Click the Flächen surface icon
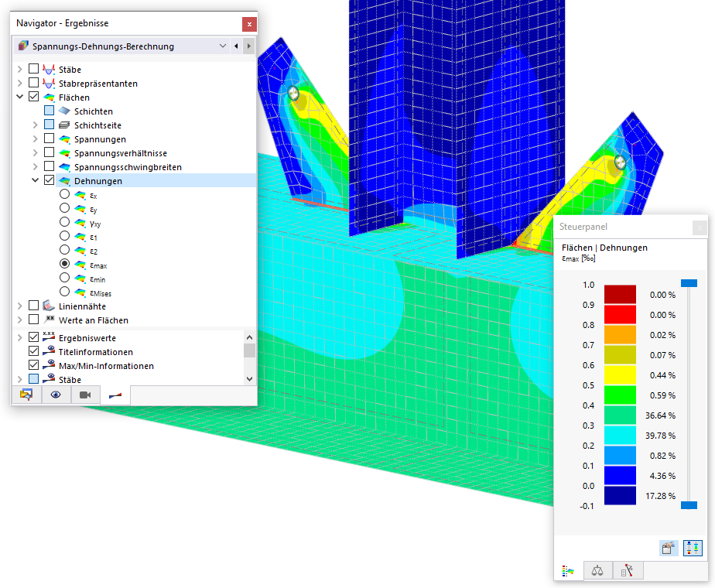The width and height of the screenshot is (715, 588). click(49, 97)
